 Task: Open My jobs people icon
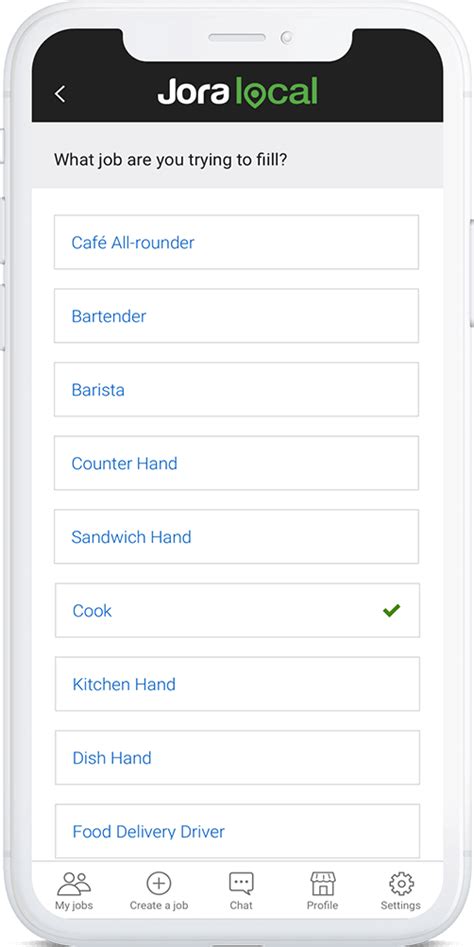coord(74,884)
